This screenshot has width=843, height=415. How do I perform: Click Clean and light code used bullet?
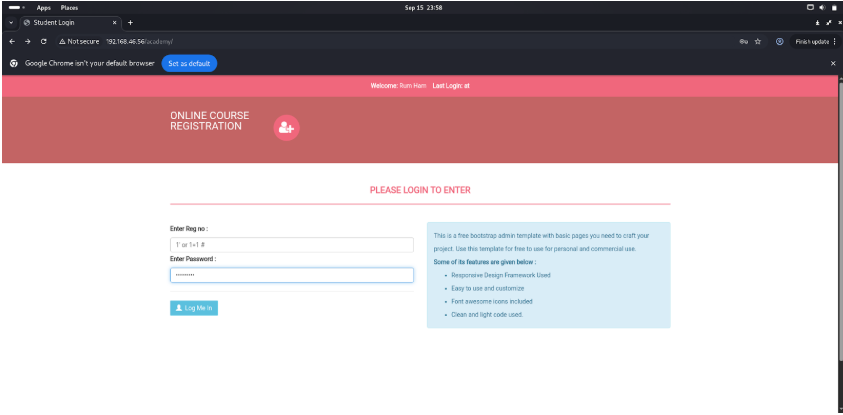click(487, 314)
